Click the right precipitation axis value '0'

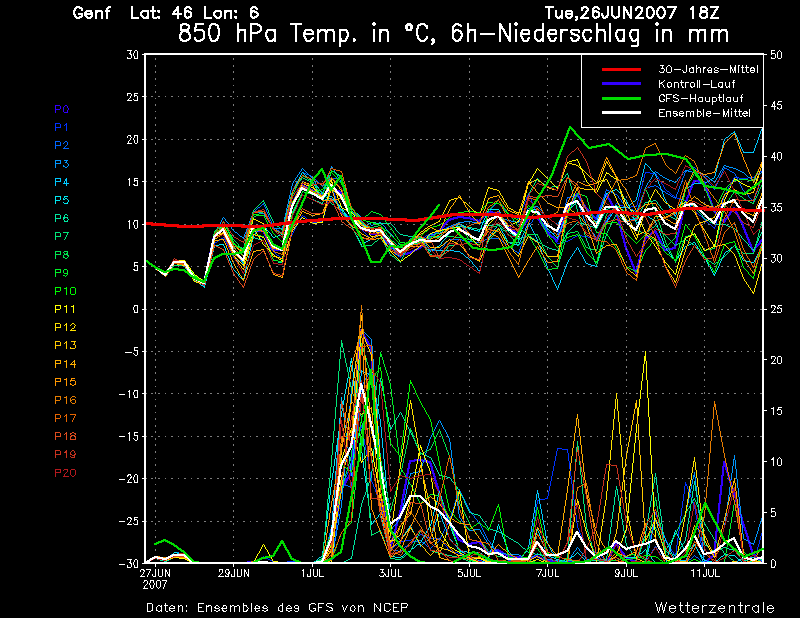pos(773,563)
